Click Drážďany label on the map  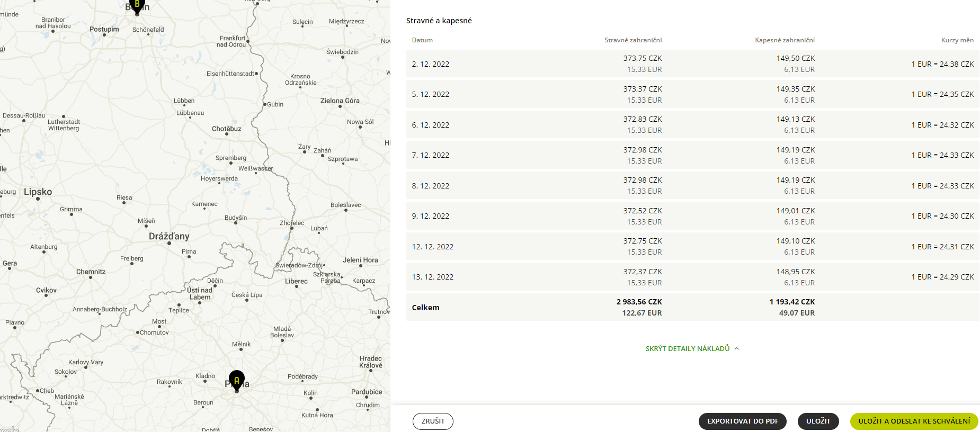[x=169, y=236]
